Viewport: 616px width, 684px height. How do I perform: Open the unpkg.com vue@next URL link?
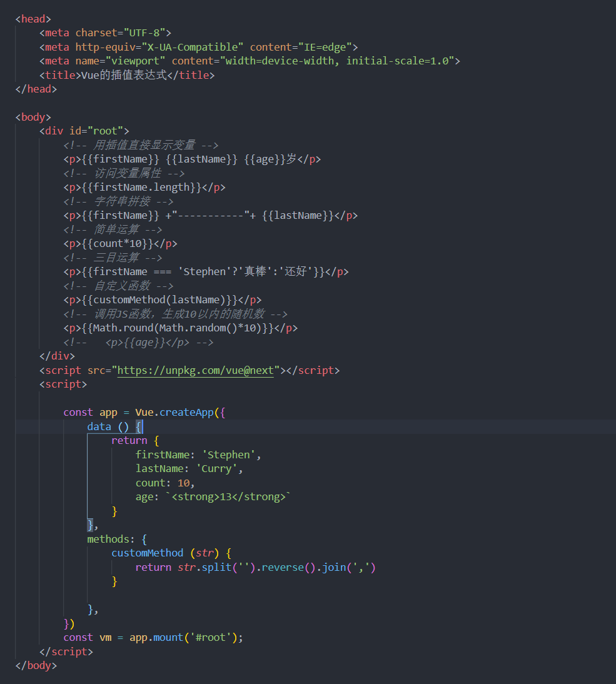(196, 370)
